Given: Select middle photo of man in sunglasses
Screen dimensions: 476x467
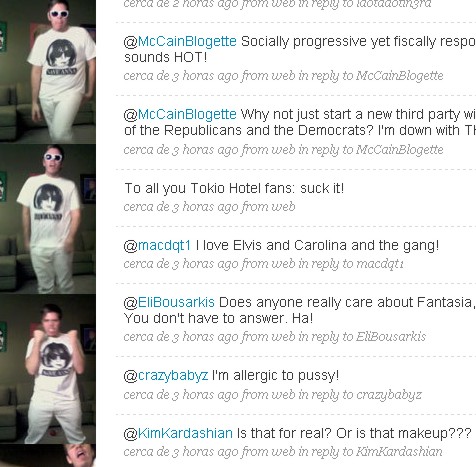Looking at the screenshot, I should pos(48,219).
